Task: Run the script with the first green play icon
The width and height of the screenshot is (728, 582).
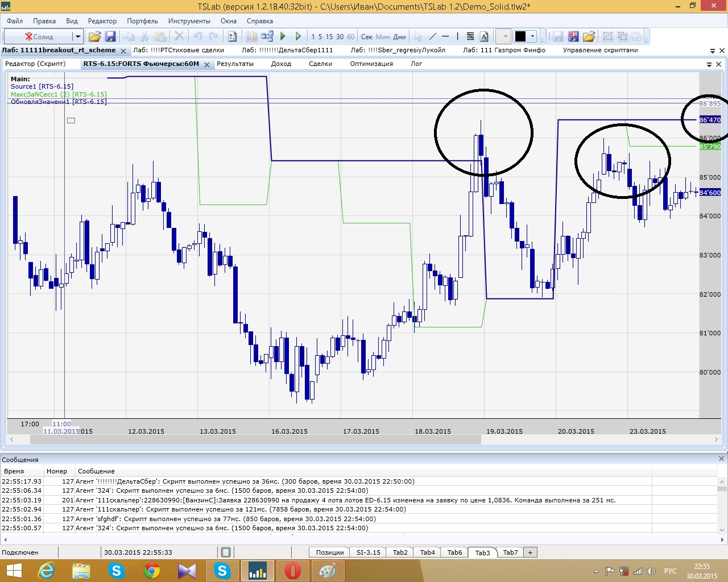Action: 283,36
